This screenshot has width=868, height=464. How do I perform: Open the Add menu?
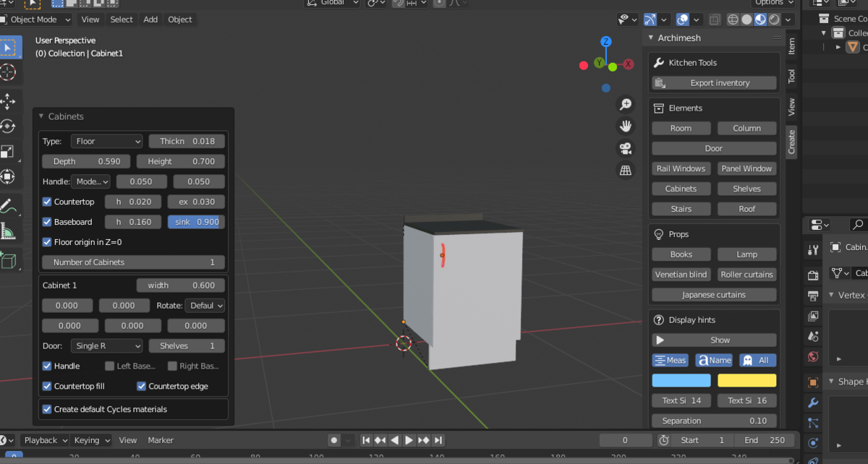pyautogui.click(x=150, y=20)
